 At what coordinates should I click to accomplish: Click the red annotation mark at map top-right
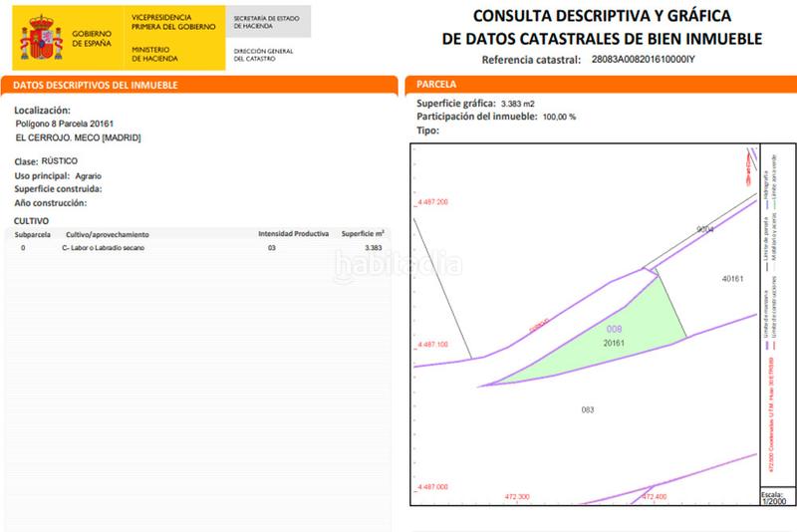[x=742, y=167]
